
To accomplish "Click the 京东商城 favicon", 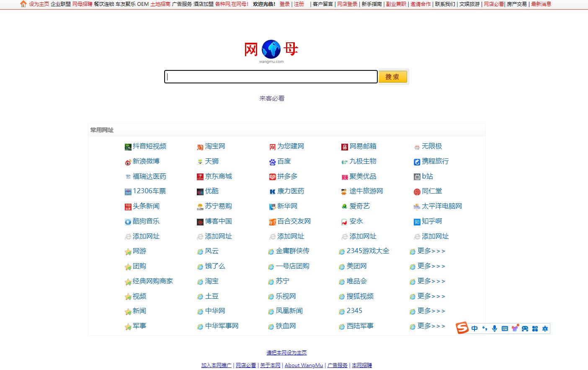I will coord(200,177).
